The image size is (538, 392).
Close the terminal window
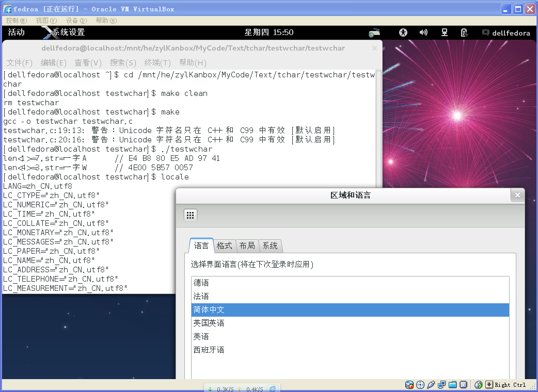[375, 48]
